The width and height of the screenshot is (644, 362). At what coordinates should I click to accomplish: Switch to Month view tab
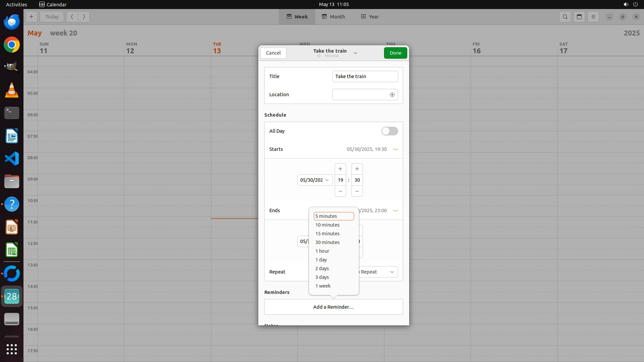(x=333, y=17)
